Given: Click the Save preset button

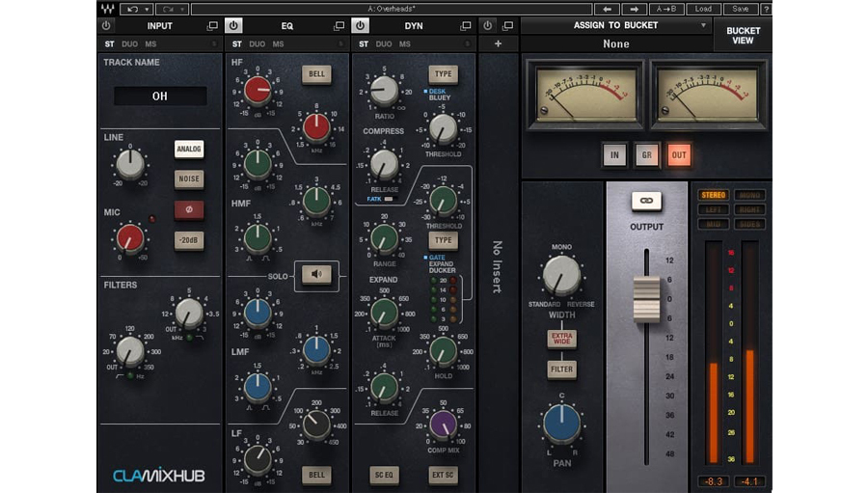Looking at the screenshot, I should 740,9.
